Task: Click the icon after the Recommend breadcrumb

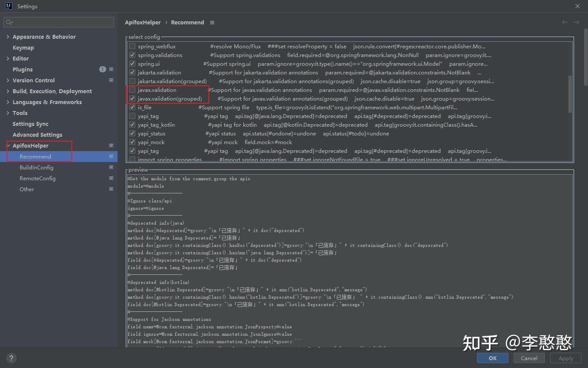Action: coord(212,22)
